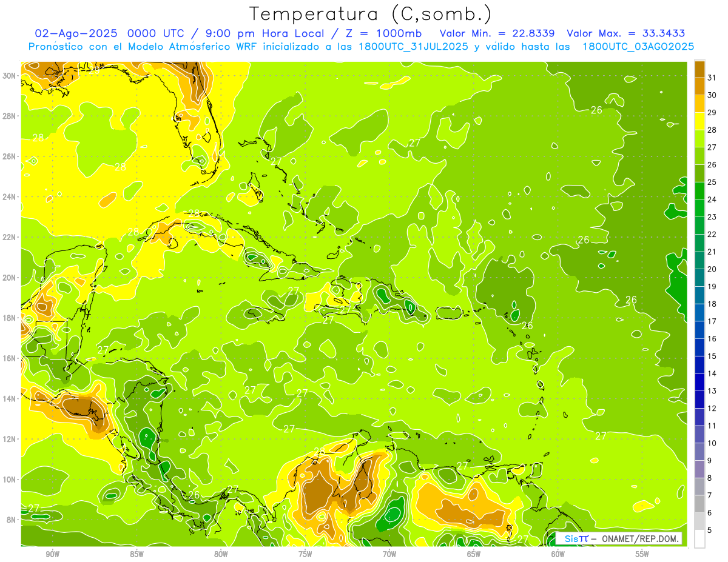Click the 14N latitude axis label
Image resolution: width=728 pixels, height=562 pixels.
(9, 398)
